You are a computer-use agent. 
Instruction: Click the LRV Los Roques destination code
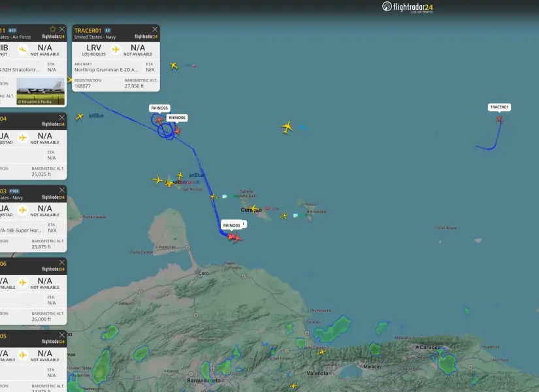point(93,48)
